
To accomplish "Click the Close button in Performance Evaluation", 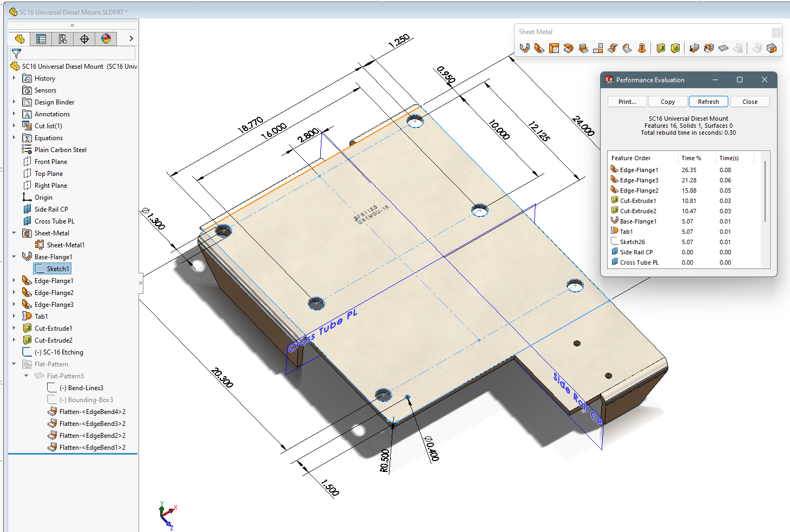I will pos(750,102).
